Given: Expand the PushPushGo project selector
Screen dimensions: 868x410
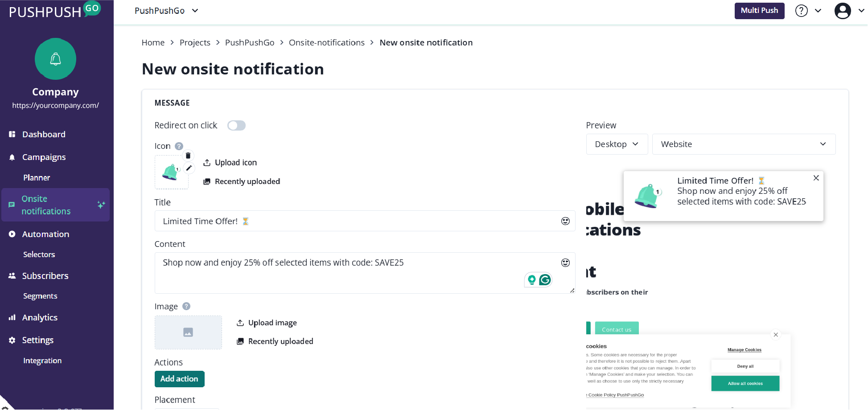Looking at the screenshot, I should click(x=166, y=11).
